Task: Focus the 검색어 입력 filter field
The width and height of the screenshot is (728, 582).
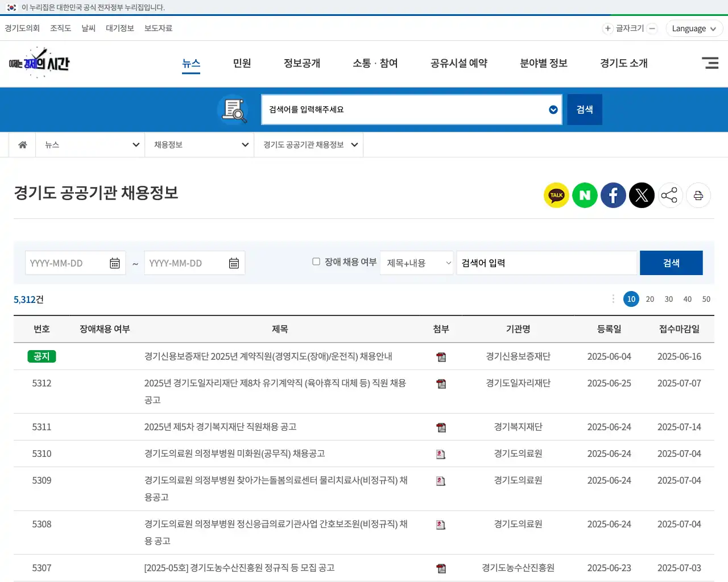Action: pyautogui.click(x=547, y=263)
